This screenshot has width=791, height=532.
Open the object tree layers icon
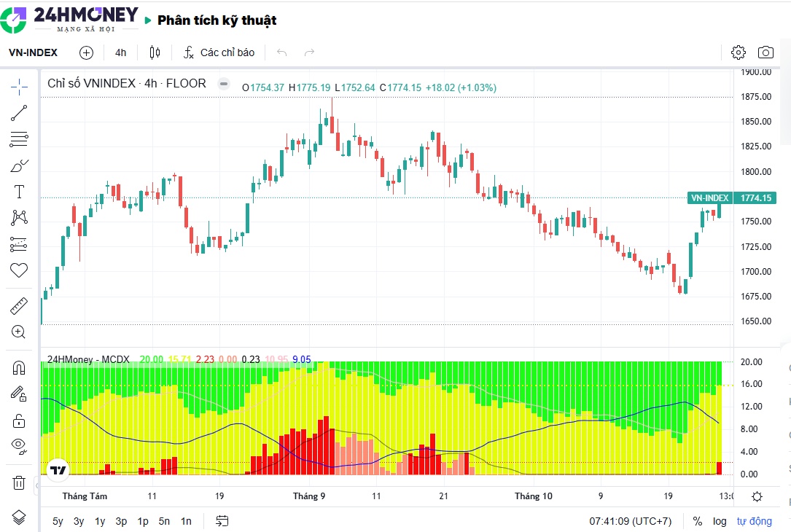[x=19, y=517]
